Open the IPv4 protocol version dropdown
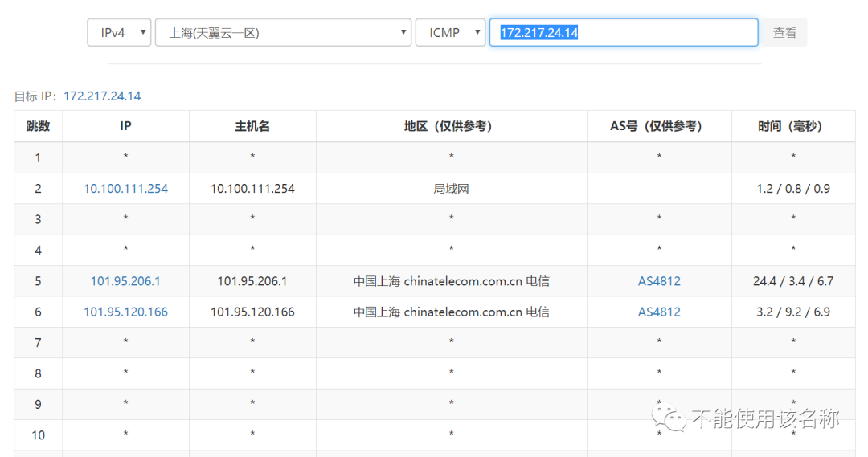 point(119,33)
